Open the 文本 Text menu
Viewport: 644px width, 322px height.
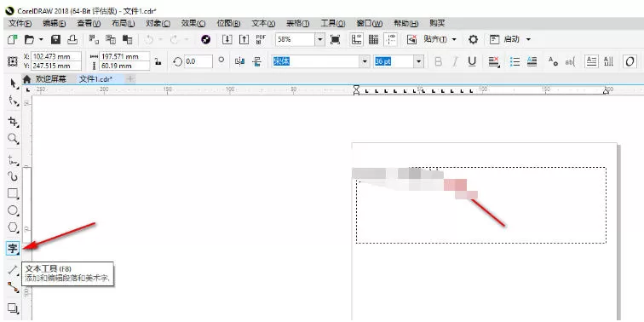[264, 23]
